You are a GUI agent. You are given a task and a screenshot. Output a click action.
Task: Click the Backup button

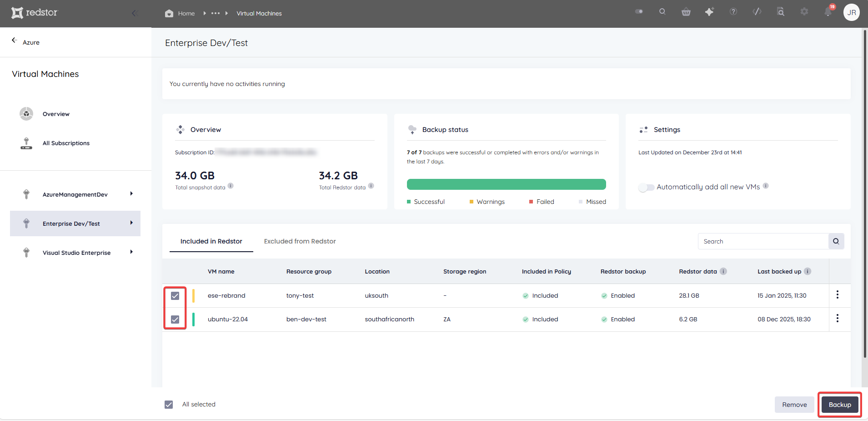[840, 405]
